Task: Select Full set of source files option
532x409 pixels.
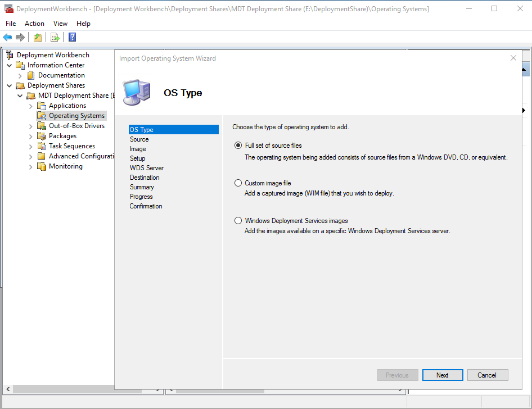Action: (238, 146)
